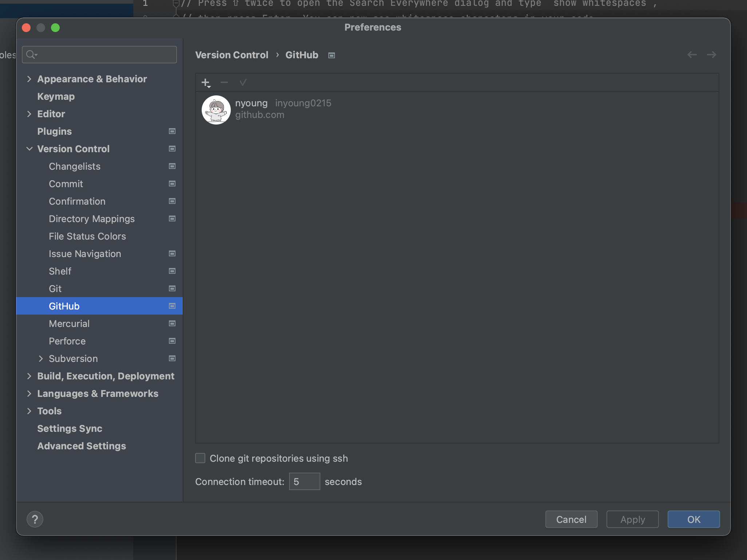
Task: Close Preferences with the red window button
Action: pos(26,28)
